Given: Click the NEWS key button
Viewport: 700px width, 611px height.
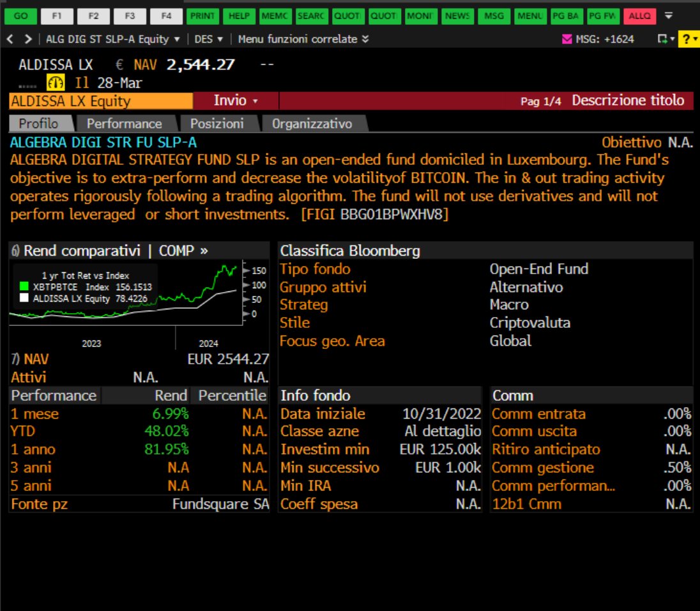Looking at the screenshot, I should click(x=457, y=16).
